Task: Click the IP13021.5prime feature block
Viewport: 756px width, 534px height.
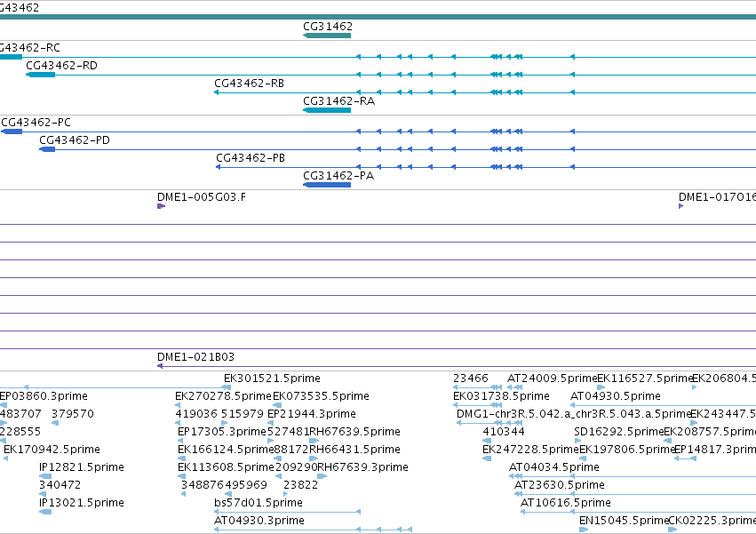Action: click(45, 513)
